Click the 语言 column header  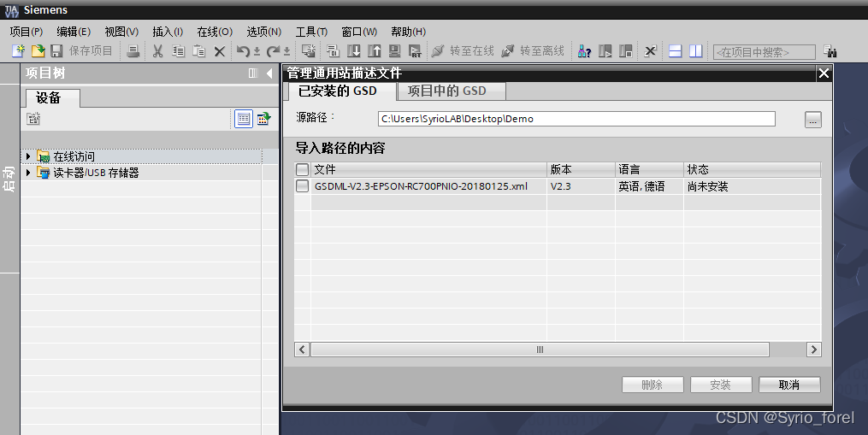click(649, 169)
